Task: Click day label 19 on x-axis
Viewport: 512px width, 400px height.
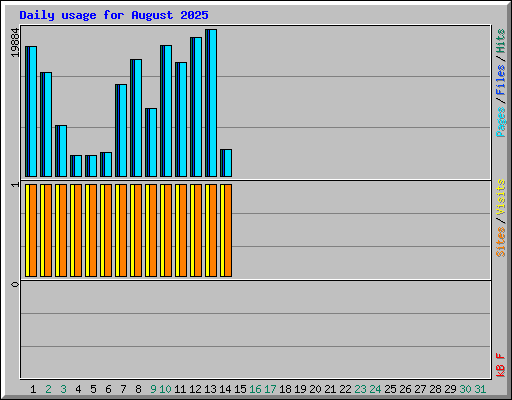Action: click(x=300, y=389)
